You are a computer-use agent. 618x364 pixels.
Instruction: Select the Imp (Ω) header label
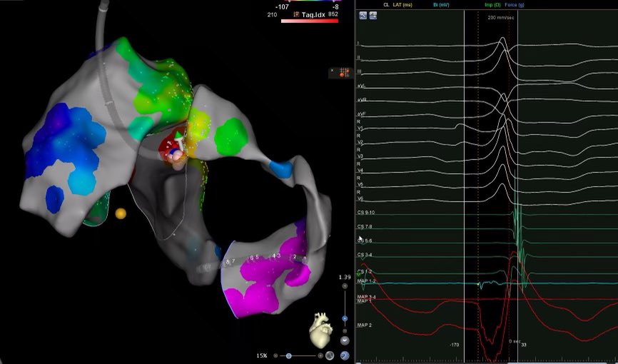(x=493, y=5)
